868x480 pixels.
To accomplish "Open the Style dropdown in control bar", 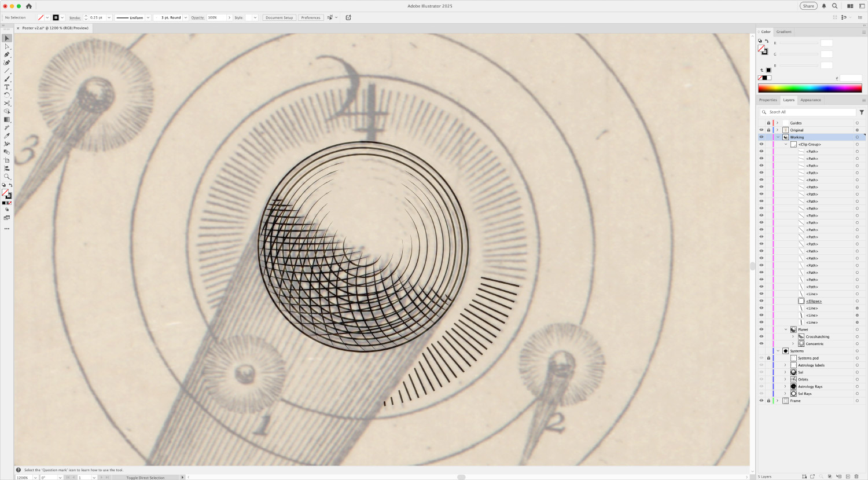I will click(x=255, y=17).
